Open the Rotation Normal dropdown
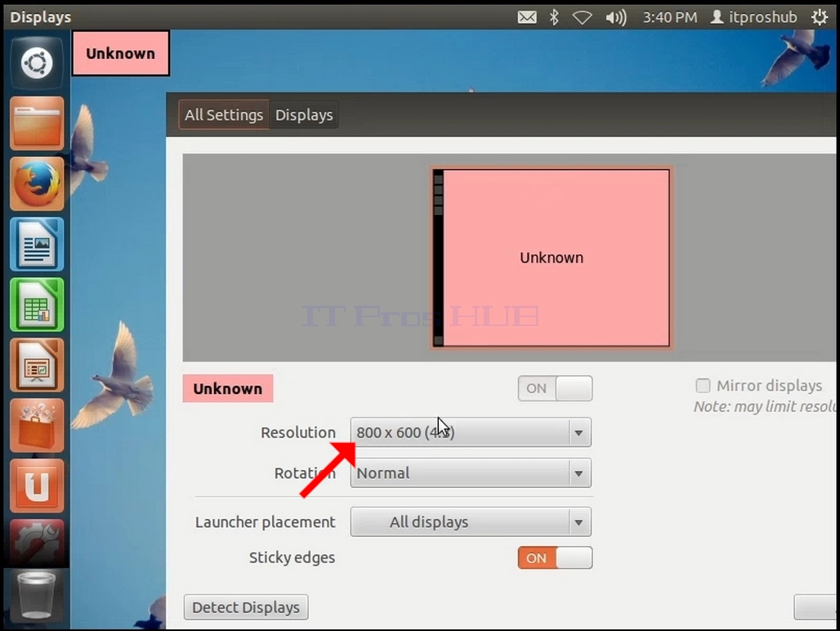 pyautogui.click(x=471, y=473)
